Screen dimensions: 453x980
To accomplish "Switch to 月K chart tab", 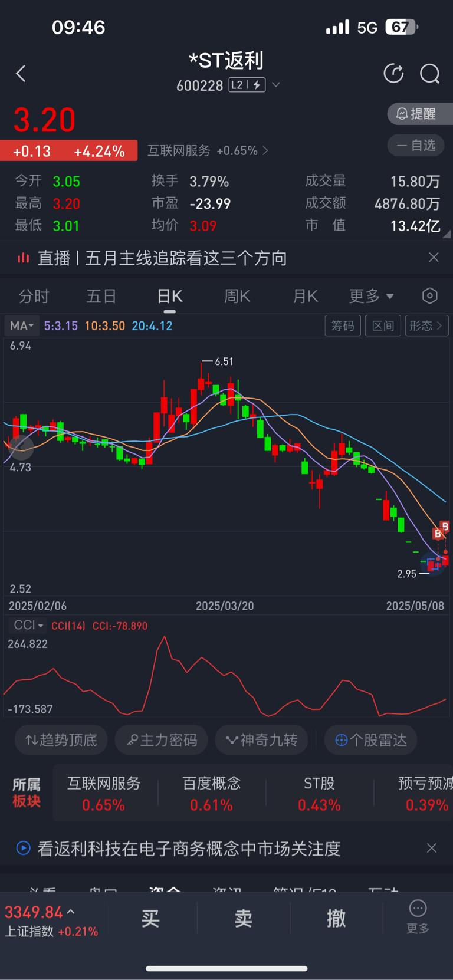I will click(306, 296).
